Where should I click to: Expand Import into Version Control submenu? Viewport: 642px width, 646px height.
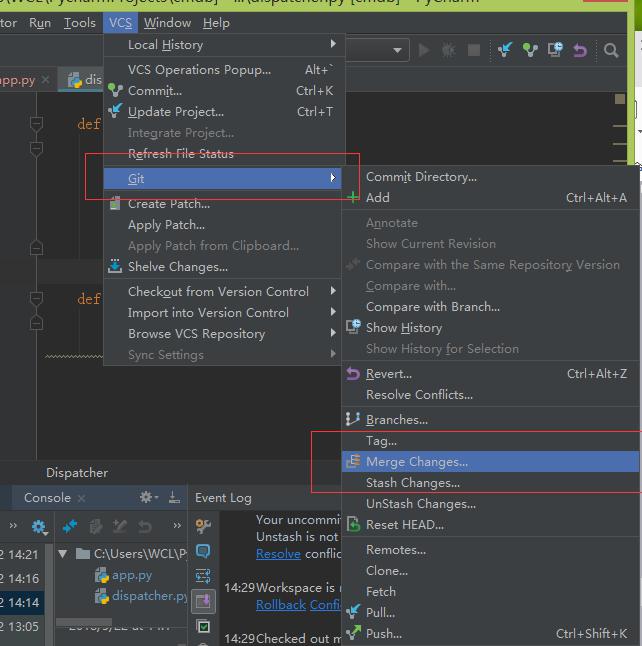[223, 312]
